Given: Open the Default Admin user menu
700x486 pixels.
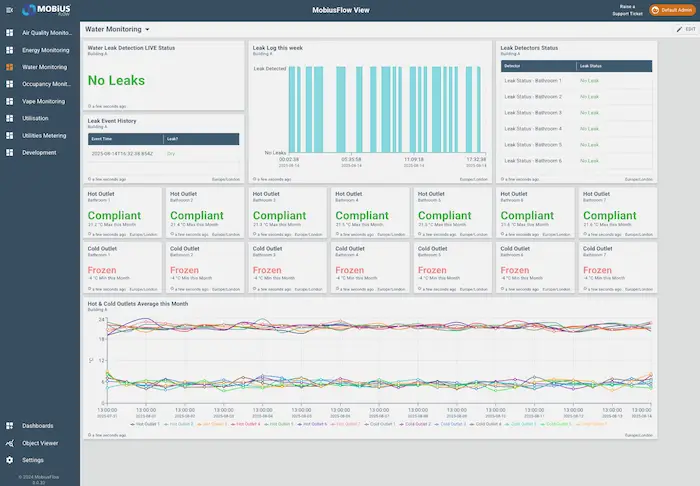Looking at the screenshot, I should pos(672,10).
